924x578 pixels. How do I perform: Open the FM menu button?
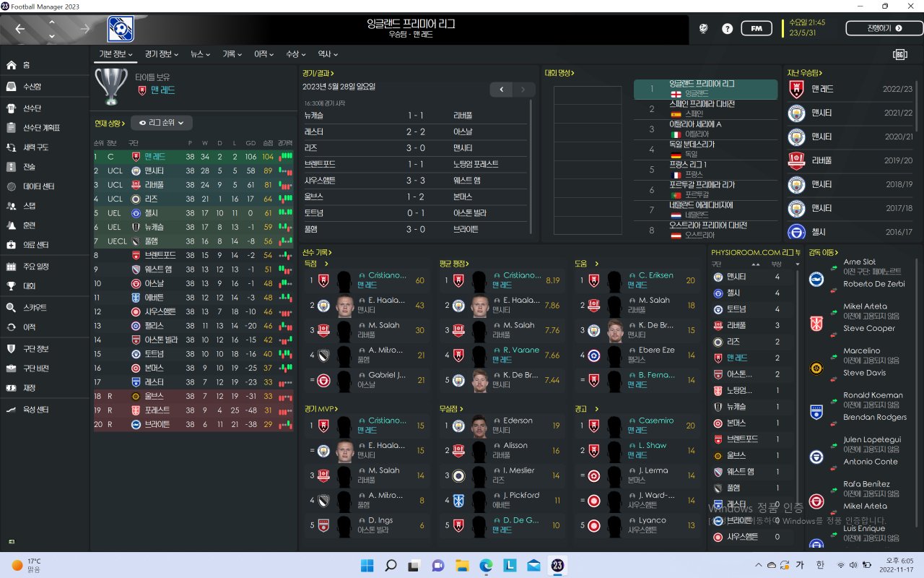[x=757, y=29]
